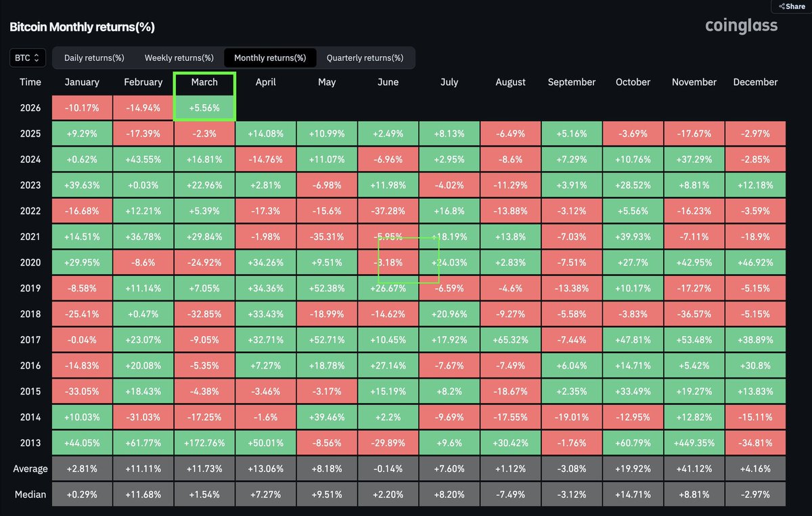Click the Bitcoin Monthly returns(%) title
The image size is (812, 516).
pos(82,27)
